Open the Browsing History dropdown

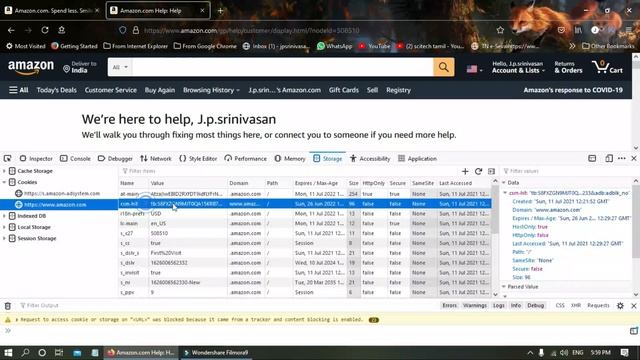[x=211, y=90]
